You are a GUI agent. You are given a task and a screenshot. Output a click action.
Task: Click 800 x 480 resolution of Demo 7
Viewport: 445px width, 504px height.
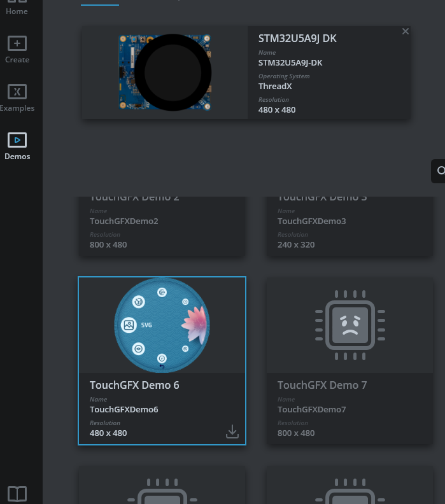(x=296, y=433)
